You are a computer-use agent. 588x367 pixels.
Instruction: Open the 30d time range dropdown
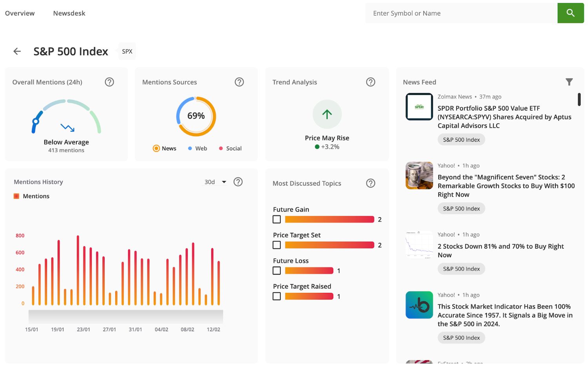[215, 182]
